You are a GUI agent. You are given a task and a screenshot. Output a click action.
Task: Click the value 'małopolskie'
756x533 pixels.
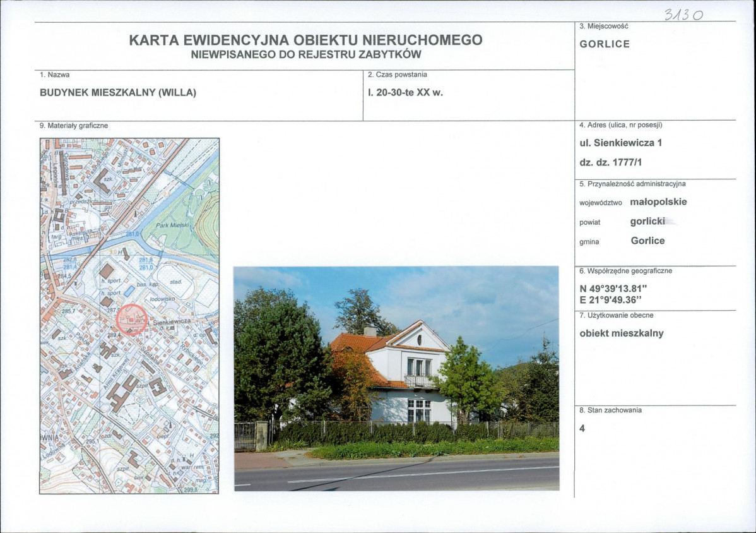click(659, 202)
